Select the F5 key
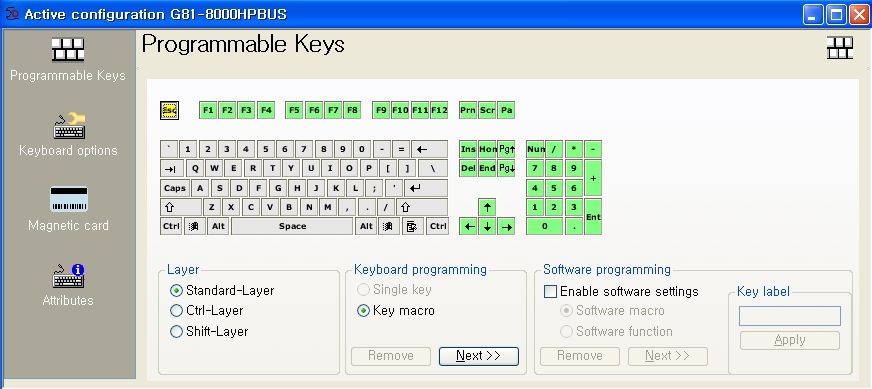Image resolution: width=872 pixels, height=389 pixels. [x=294, y=110]
